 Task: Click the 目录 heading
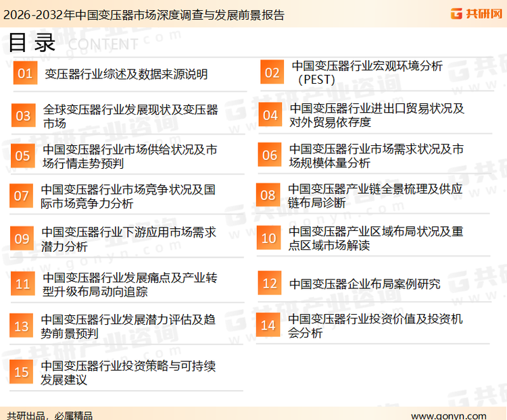[x=32, y=43]
